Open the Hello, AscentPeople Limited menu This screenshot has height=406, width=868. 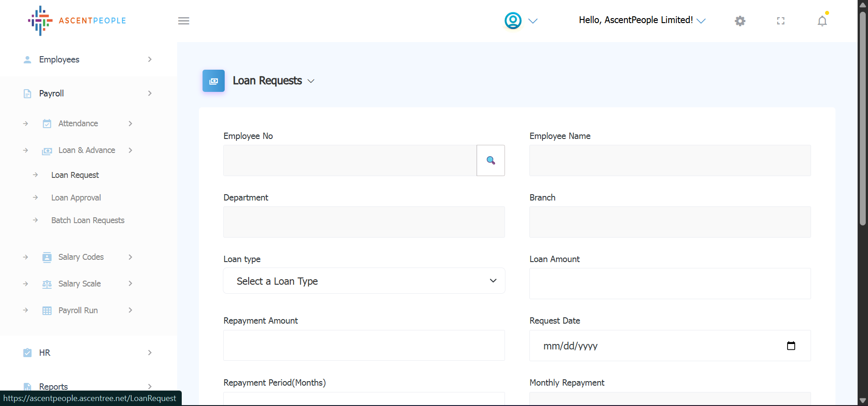642,20
